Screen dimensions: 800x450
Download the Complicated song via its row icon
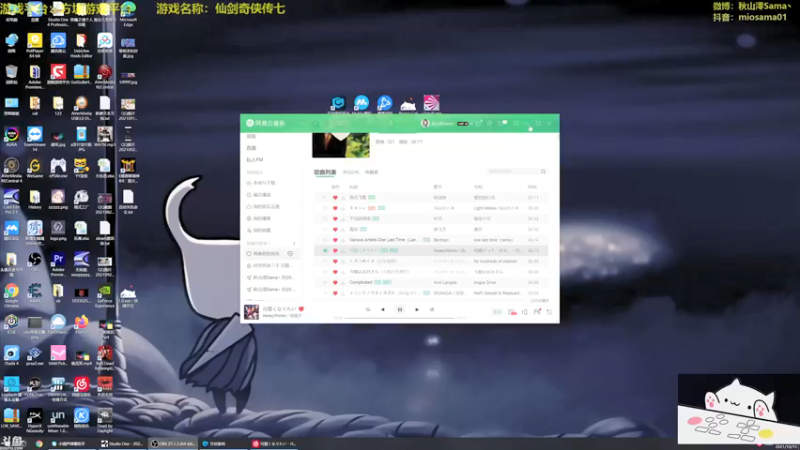point(343,282)
